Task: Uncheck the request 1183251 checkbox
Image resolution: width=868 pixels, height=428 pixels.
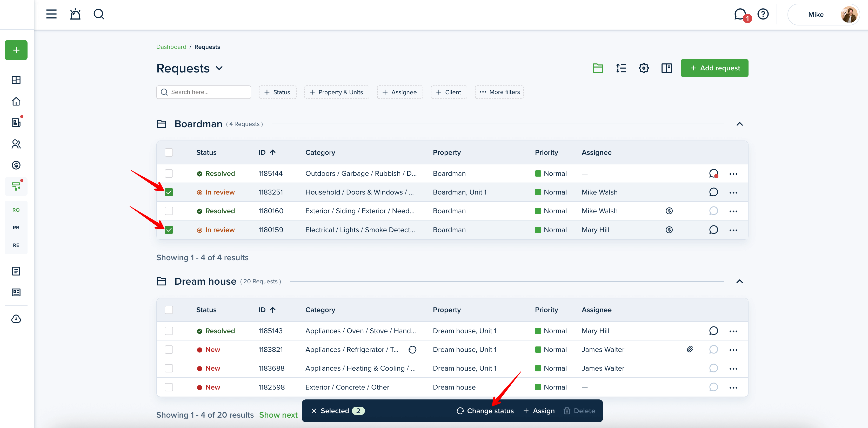Action: pos(169,192)
